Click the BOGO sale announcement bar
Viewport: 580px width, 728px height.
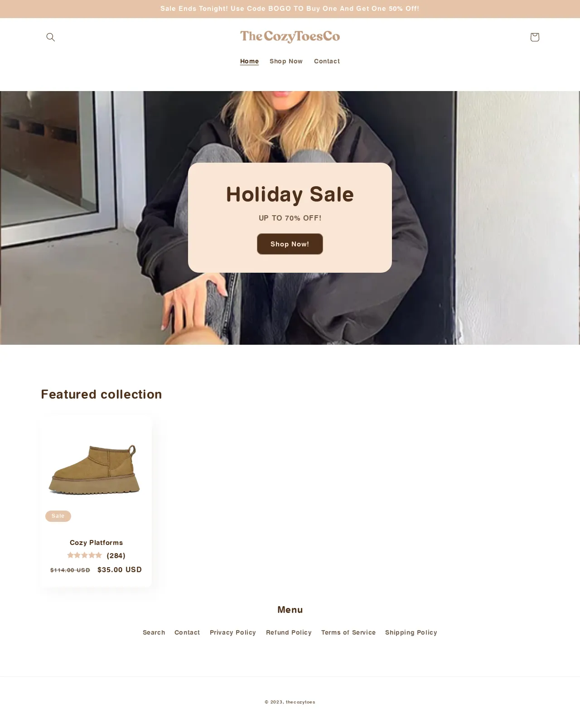pyautogui.click(x=290, y=9)
